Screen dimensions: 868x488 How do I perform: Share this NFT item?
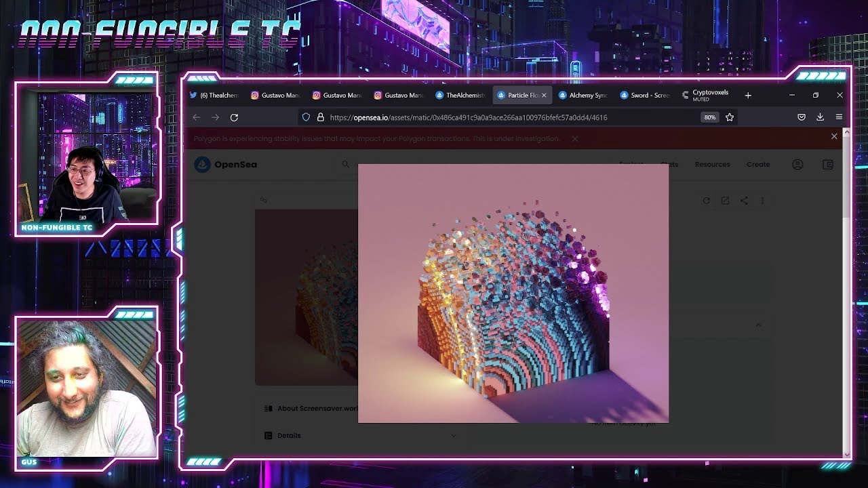coord(744,201)
